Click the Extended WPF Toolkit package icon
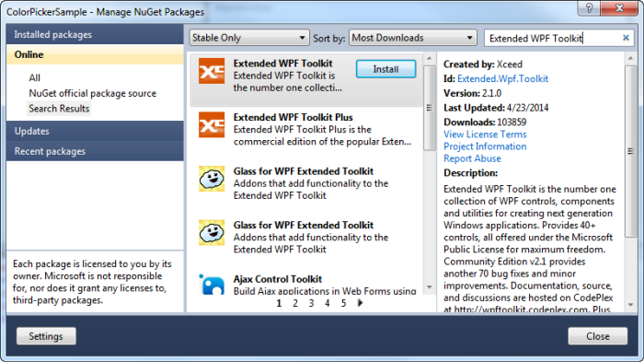644x362 pixels. pyautogui.click(x=212, y=71)
